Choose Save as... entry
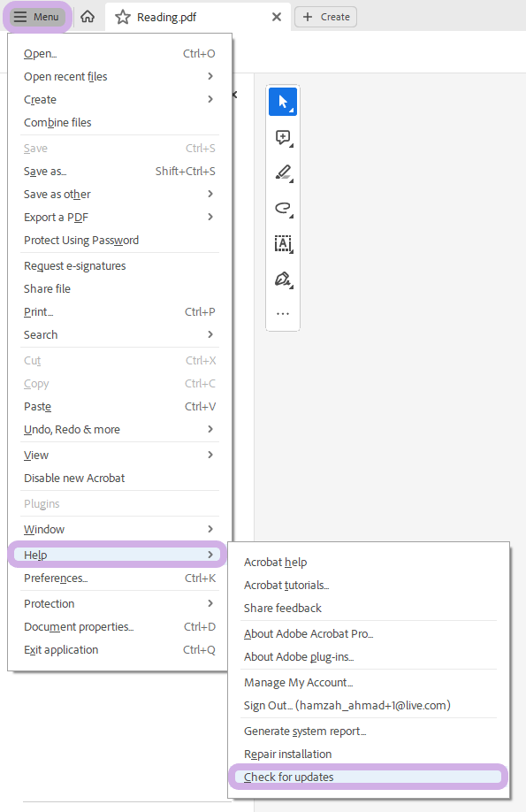The image size is (526, 812). click(119, 172)
